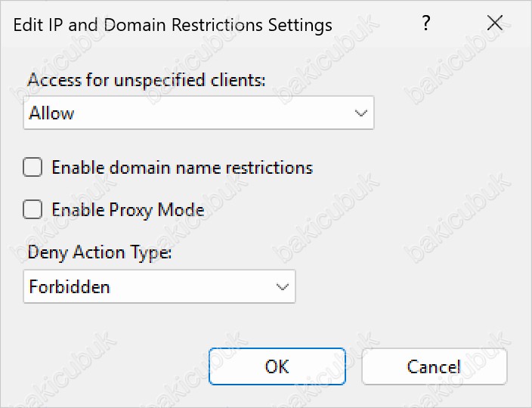Click the question mark help icon
The height and width of the screenshot is (408, 532).
coord(426,23)
